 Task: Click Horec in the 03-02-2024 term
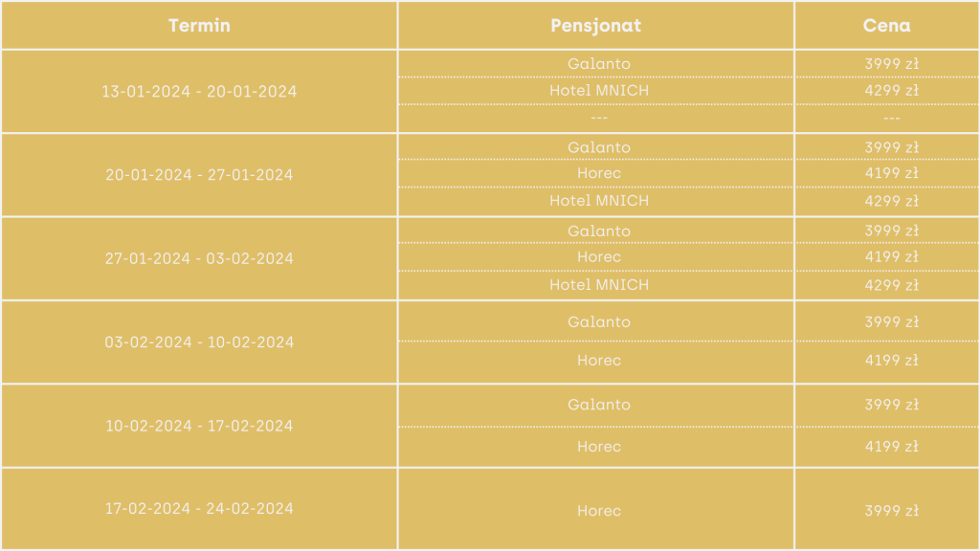click(599, 361)
